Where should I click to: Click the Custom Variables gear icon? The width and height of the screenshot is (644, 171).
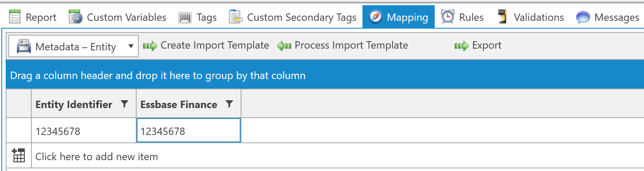[x=76, y=17]
